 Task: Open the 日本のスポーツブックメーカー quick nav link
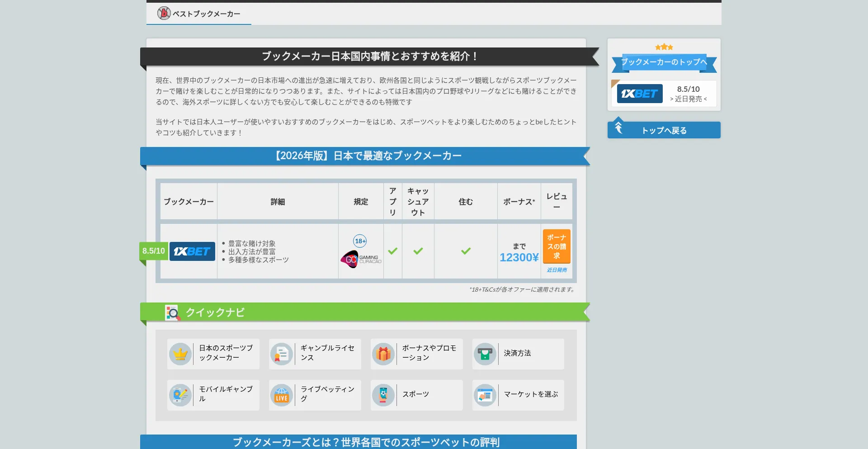click(213, 354)
